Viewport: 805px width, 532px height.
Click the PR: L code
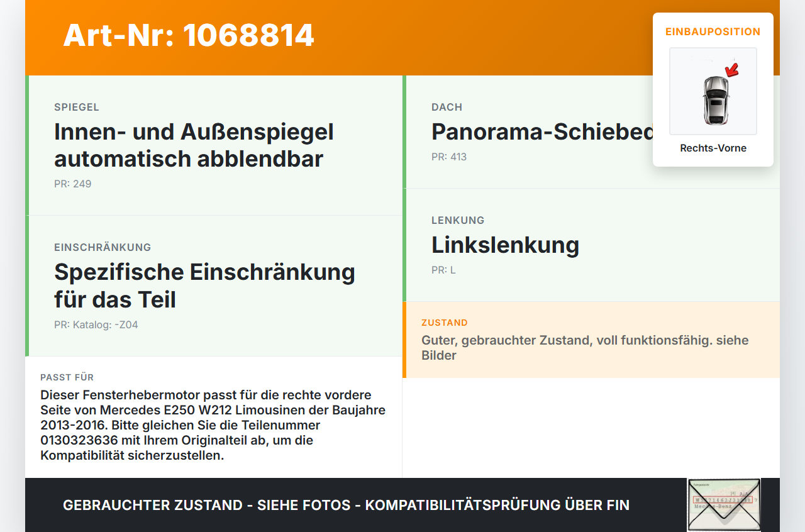click(443, 270)
